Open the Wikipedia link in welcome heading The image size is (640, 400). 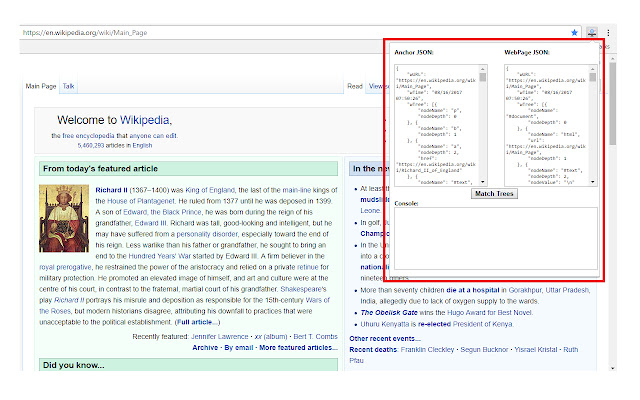click(145, 121)
